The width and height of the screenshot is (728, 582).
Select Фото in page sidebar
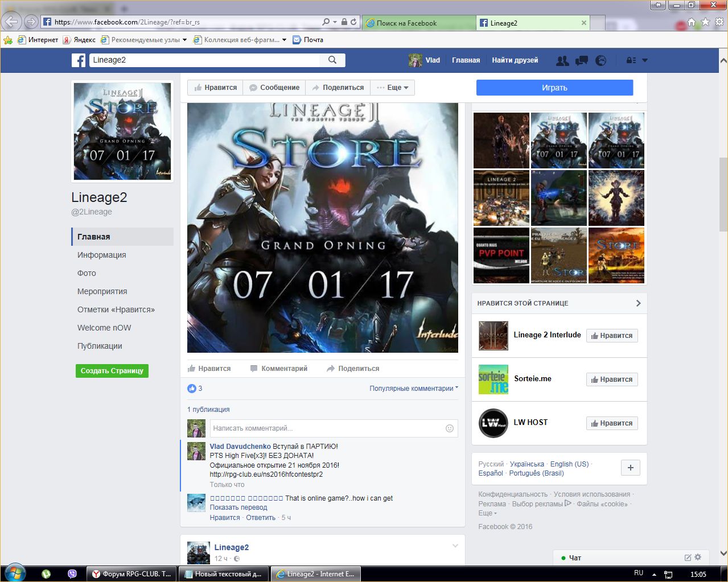click(x=87, y=273)
